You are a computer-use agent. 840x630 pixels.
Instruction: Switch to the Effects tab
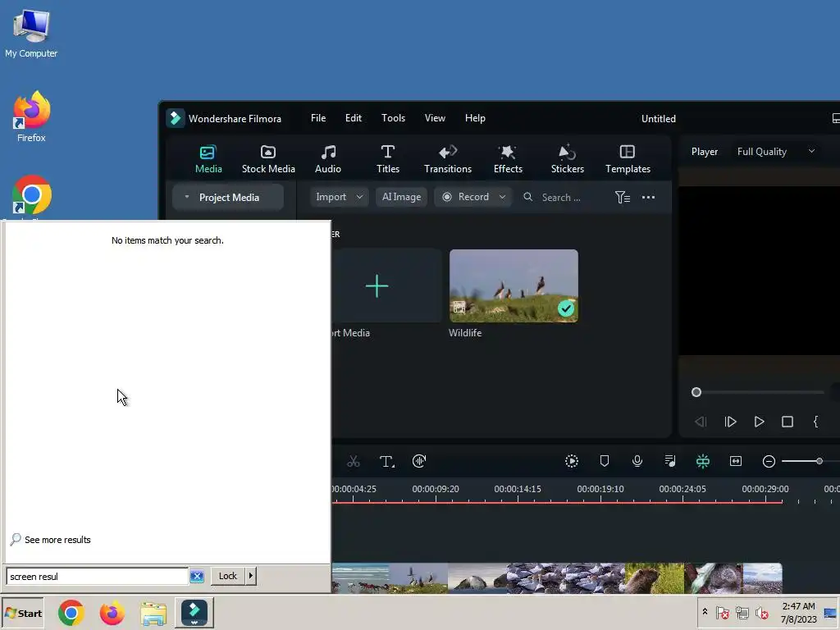click(508, 159)
